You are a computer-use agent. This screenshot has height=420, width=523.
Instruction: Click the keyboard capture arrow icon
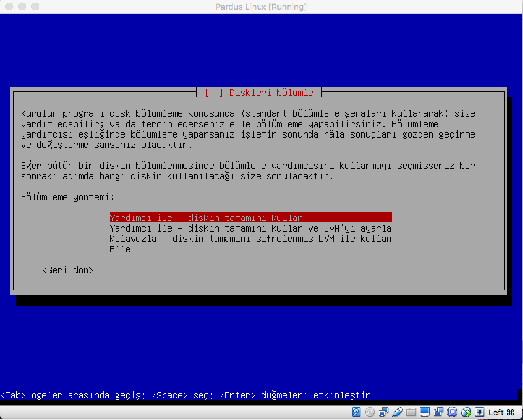point(480,412)
